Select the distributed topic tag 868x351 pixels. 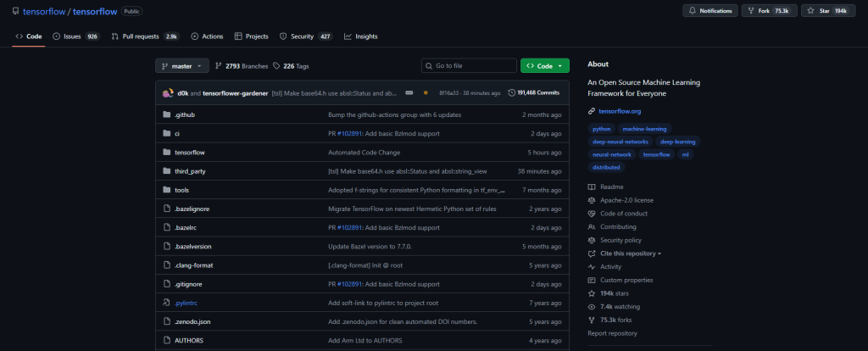(x=606, y=167)
